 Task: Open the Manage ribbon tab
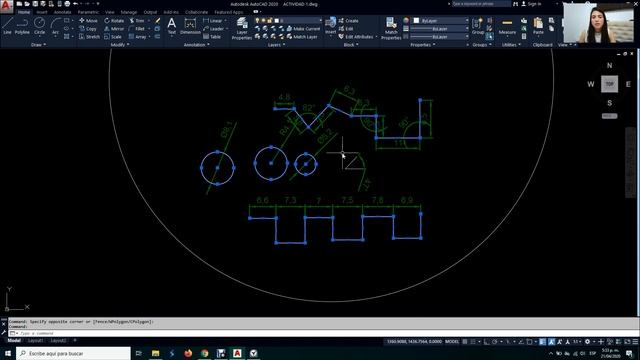(x=129, y=12)
